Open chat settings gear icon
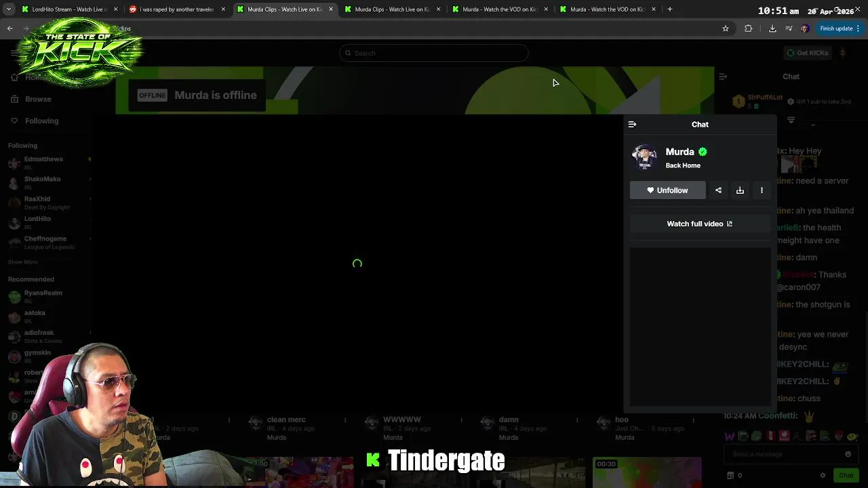 823,476
